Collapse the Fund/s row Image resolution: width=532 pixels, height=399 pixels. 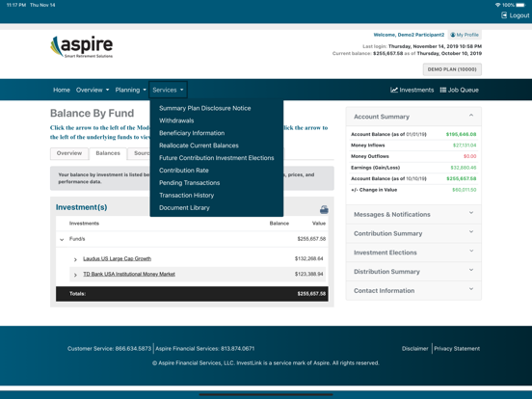62,240
